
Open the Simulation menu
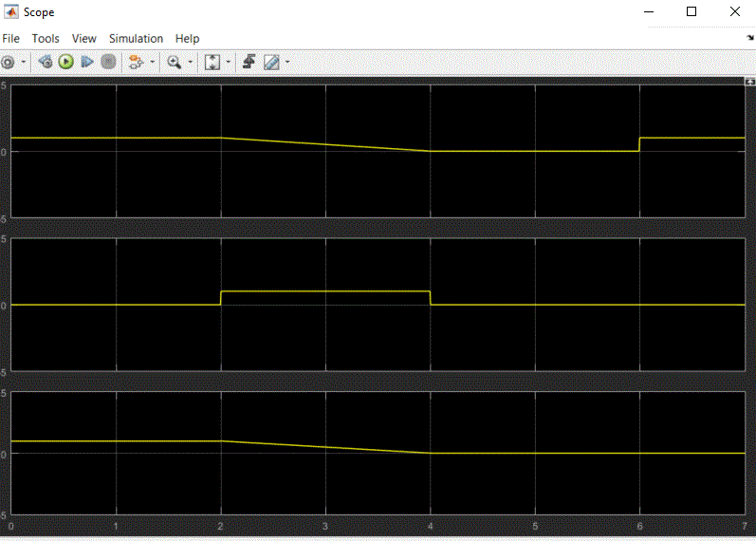(x=136, y=38)
